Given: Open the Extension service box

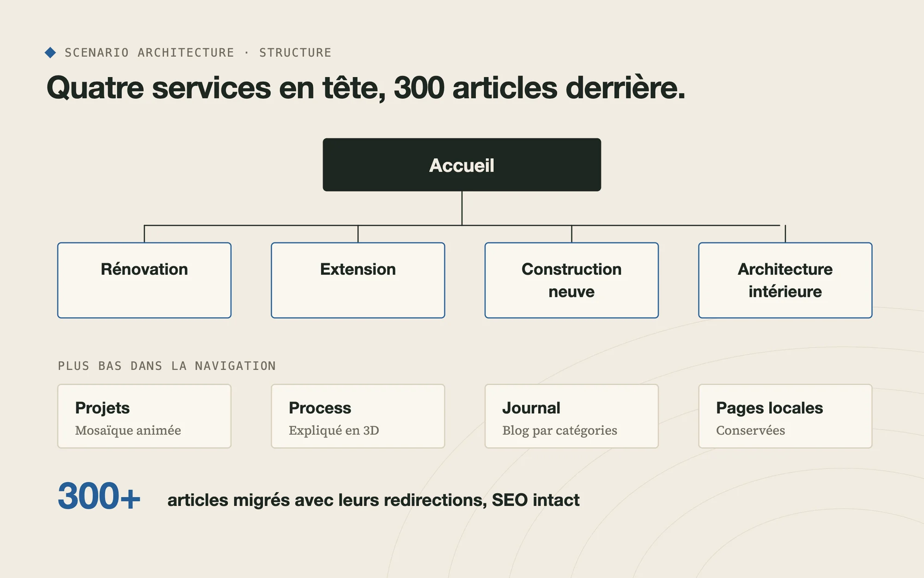Looking at the screenshot, I should coord(358,280).
